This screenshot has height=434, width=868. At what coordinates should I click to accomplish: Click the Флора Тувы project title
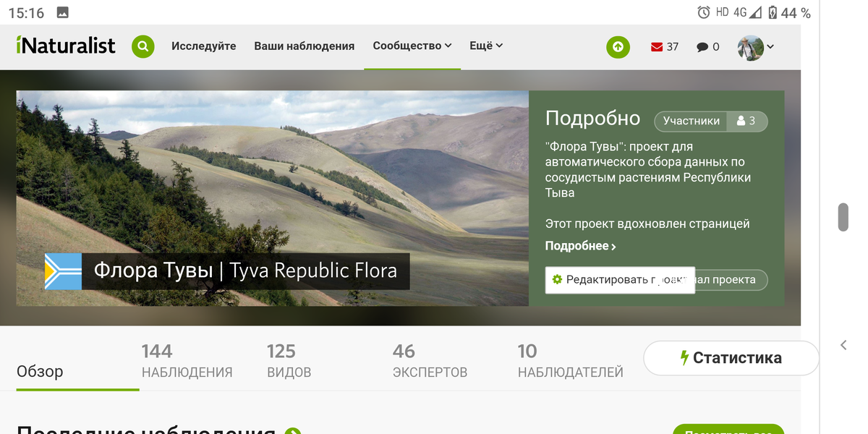click(x=245, y=271)
